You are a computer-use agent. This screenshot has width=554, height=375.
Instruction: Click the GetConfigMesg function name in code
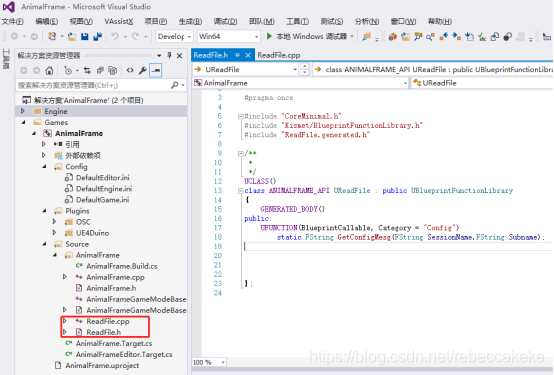tap(364, 237)
